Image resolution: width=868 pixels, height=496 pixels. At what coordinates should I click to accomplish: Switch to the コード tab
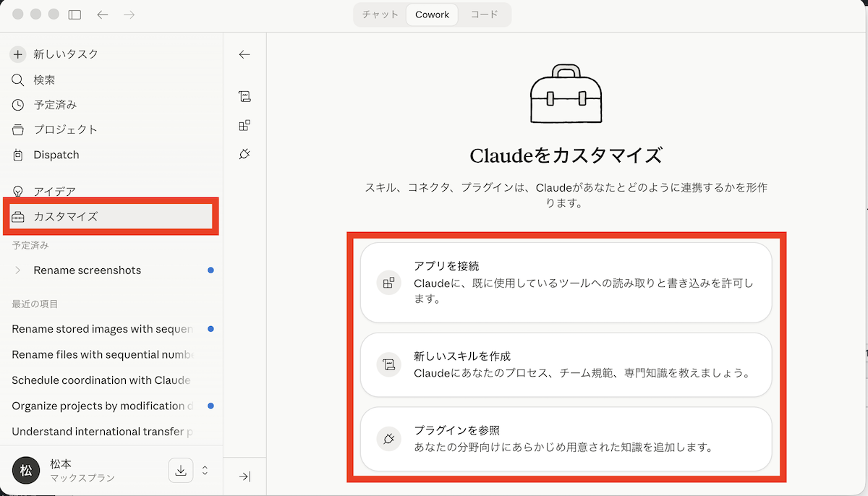point(484,14)
